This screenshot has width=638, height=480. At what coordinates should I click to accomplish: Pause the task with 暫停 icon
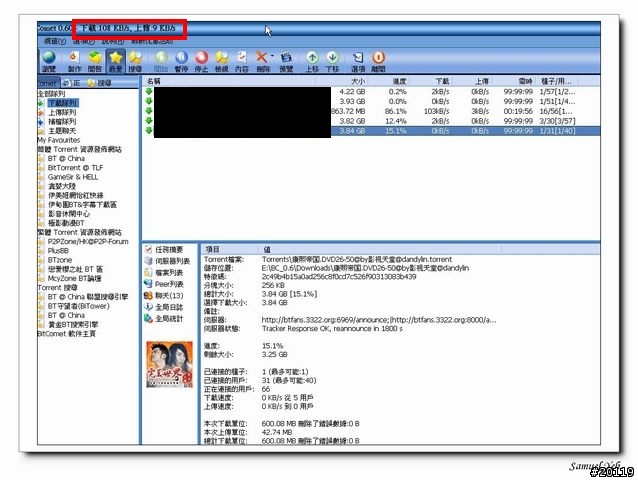[x=181, y=61]
